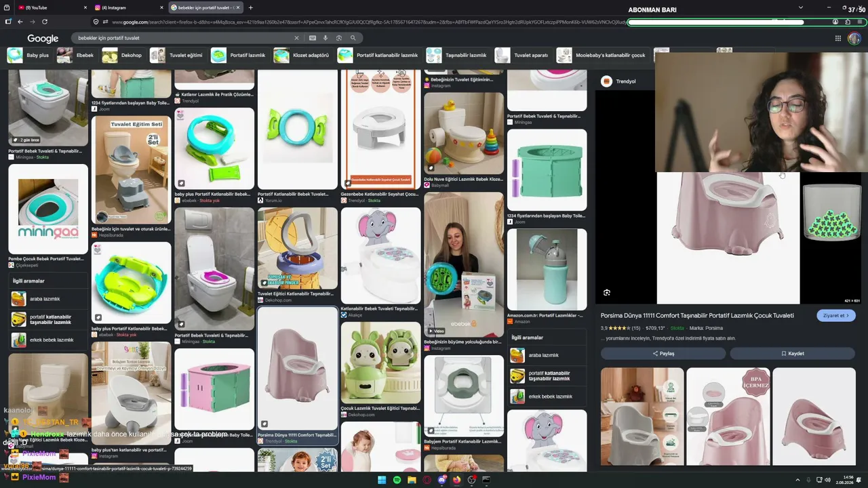Viewport: 868px width, 488px height.
Task: Open Firefox from the taskbar
Action: tap(456, 480)
